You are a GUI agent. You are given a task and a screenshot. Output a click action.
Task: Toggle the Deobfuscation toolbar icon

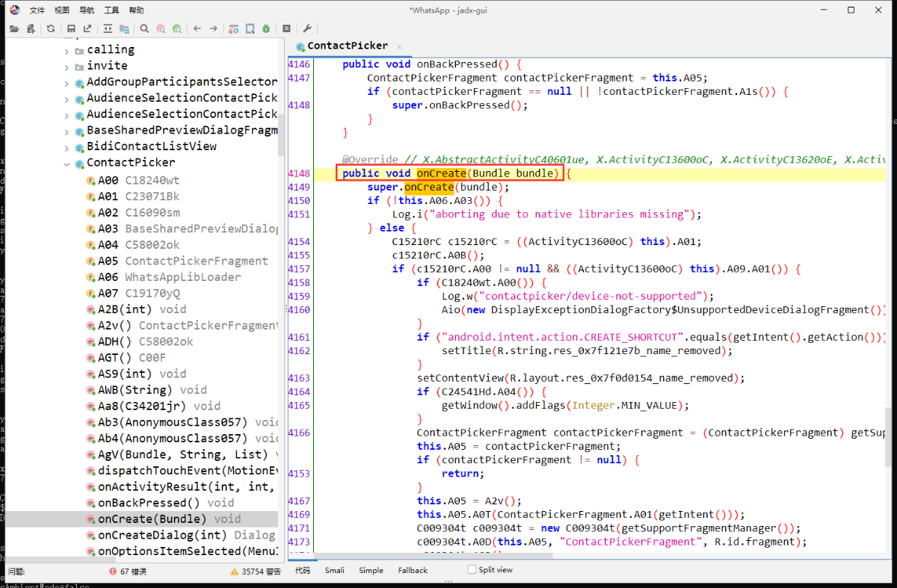234,29
